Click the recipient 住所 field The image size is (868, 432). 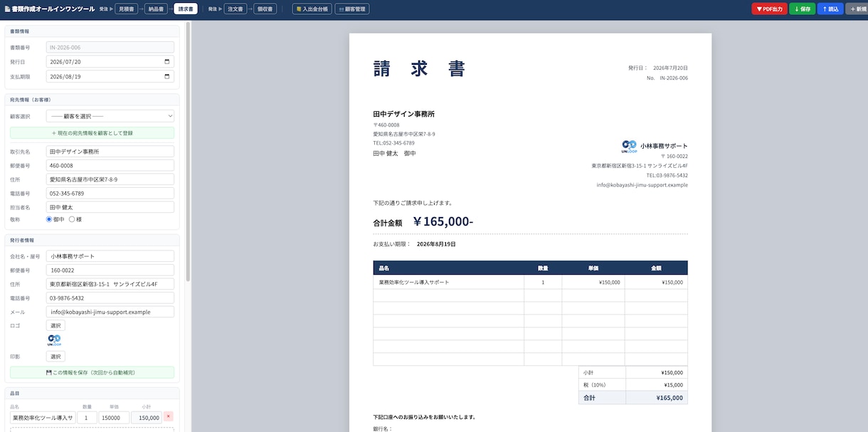(x=110, y=179)
